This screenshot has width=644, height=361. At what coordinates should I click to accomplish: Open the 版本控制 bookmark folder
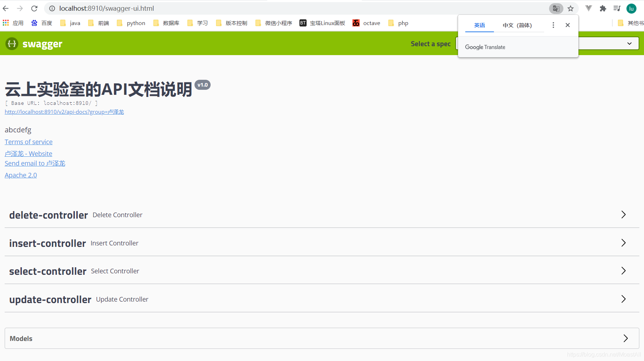pos(231,23)
